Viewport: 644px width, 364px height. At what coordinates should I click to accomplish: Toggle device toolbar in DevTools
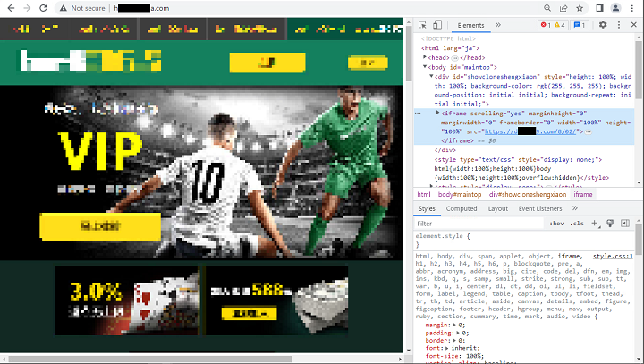click(x=437, y=25)
